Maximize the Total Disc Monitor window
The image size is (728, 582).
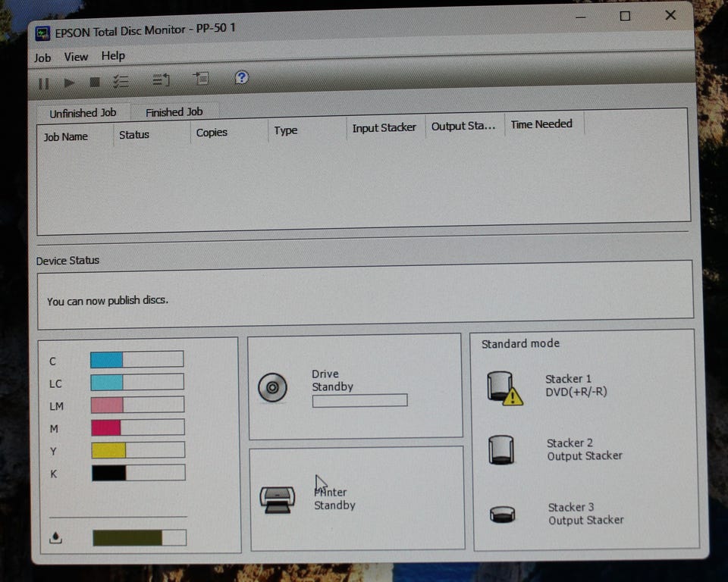pyautogui.click(x=625, y=16)
